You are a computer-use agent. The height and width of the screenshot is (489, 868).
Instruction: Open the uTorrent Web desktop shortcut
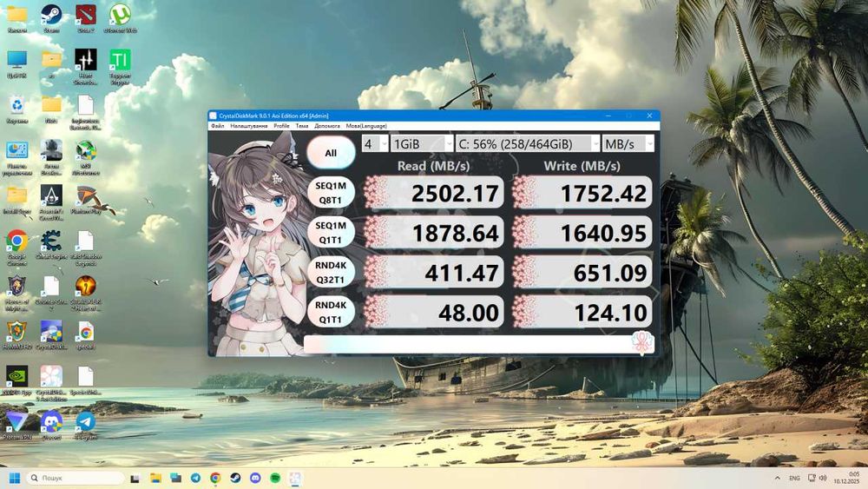tap(120, 19)
